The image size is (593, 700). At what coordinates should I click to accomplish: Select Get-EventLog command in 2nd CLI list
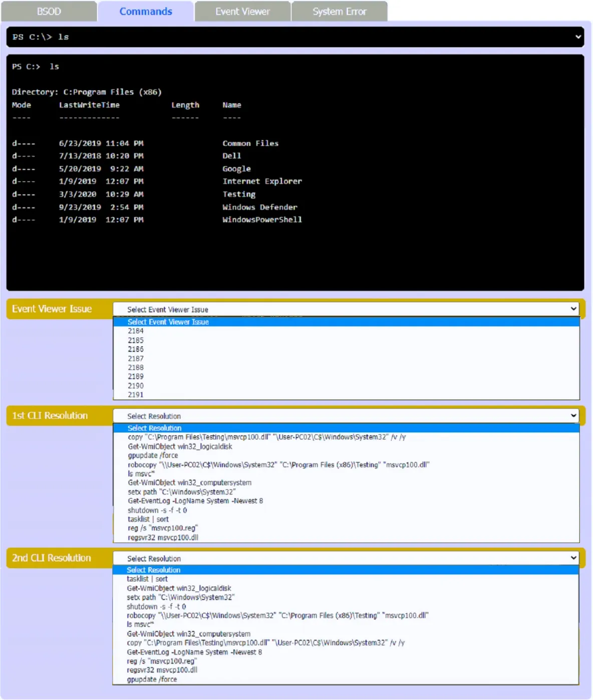(346, 652)
